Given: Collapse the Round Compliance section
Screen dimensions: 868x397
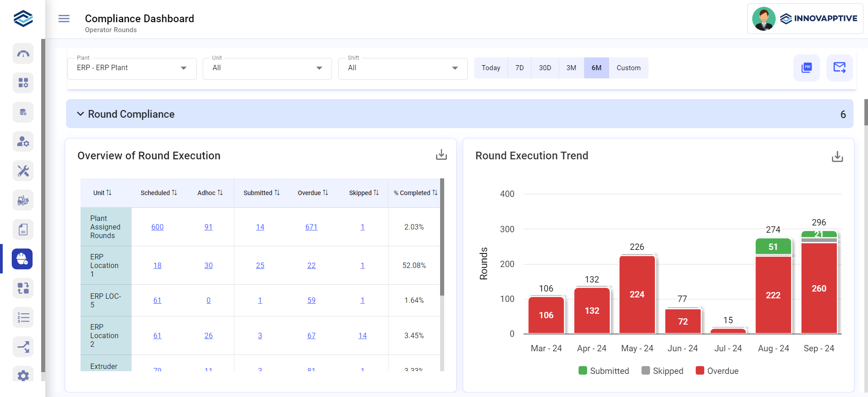Looking at the screenshot, I should (81, 114).
